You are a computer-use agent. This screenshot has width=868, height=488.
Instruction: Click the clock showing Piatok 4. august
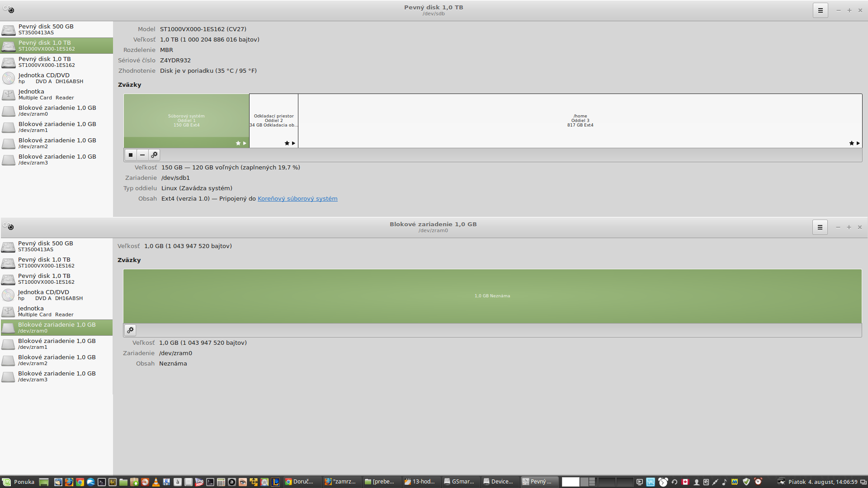coord(822,482)
